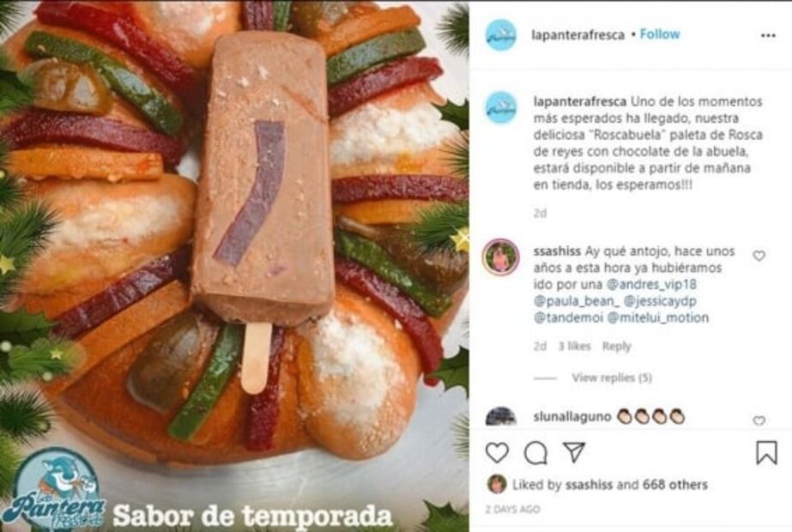Open the @mitelui_motion mention
This screenshot has height=532, width=792.
657,317
